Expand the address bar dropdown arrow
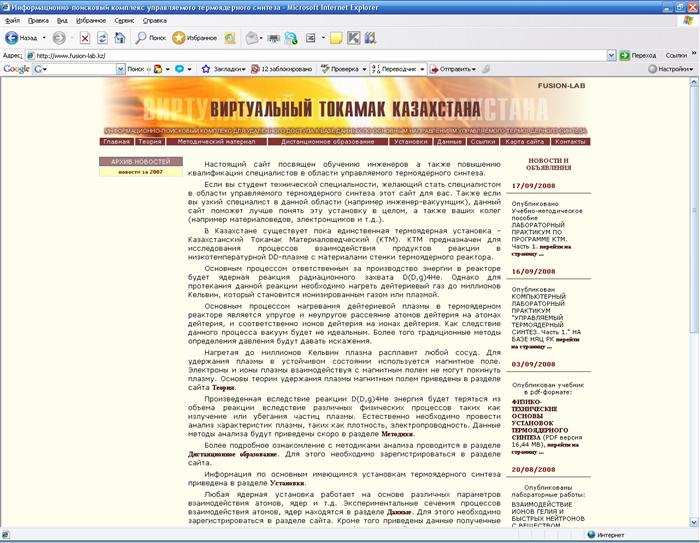This screenshot has height=543, width=700. pos(611,55)
